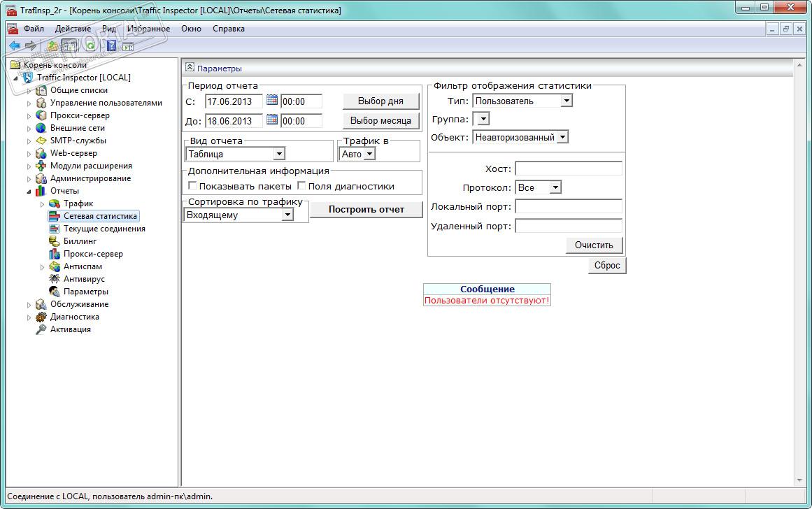Screen dimensions: 812x509
Task: Open the Действие menu
Action: (73, 29)
